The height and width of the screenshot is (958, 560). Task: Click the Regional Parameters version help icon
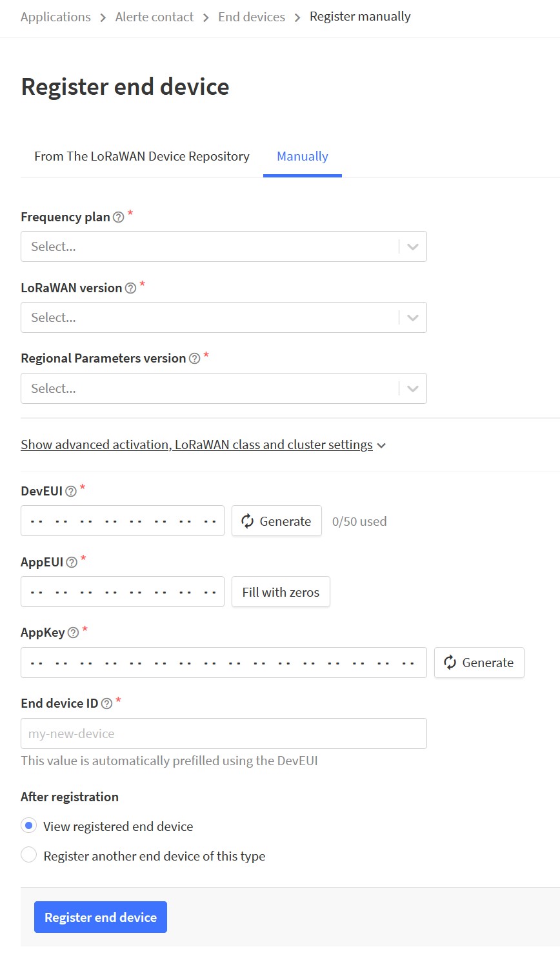194,359
